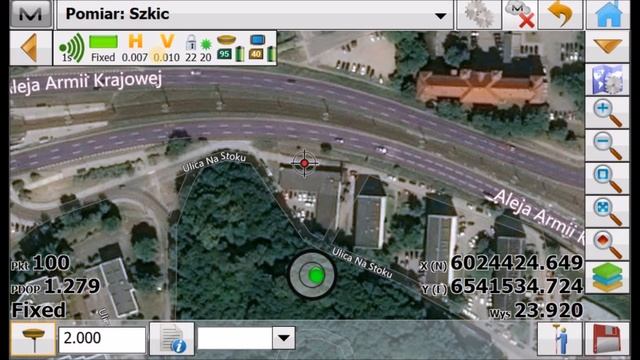Viewport: 640px width, 360px height.
Task: Click the red crosshair target point
Action: (x=304, y=163)
